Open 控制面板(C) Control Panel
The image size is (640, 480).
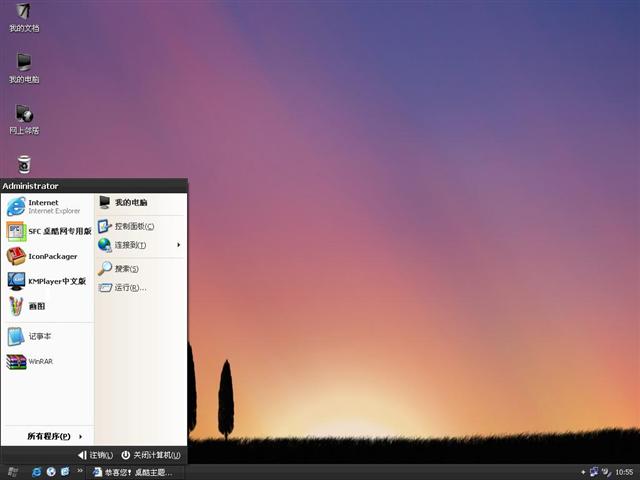(141, 226)
